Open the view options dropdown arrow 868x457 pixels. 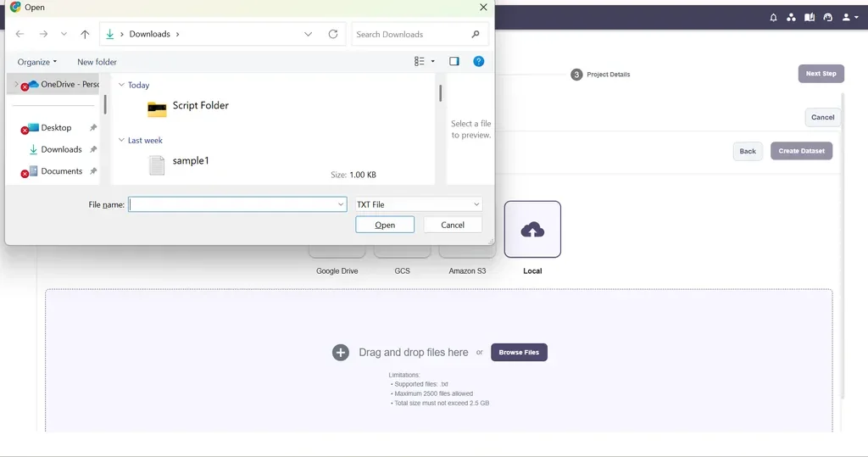coord(433,62)
